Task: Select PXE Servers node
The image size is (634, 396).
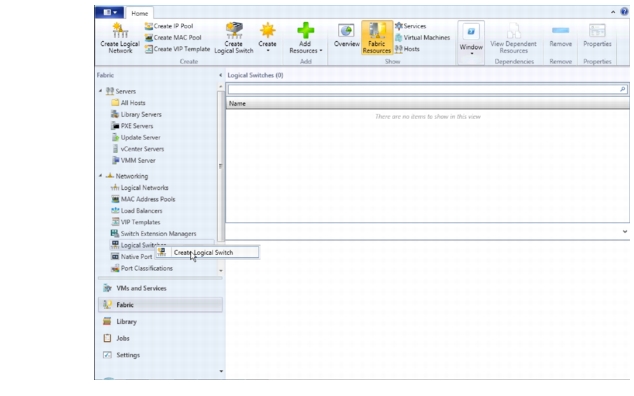Action: click(x=132, y=126)
